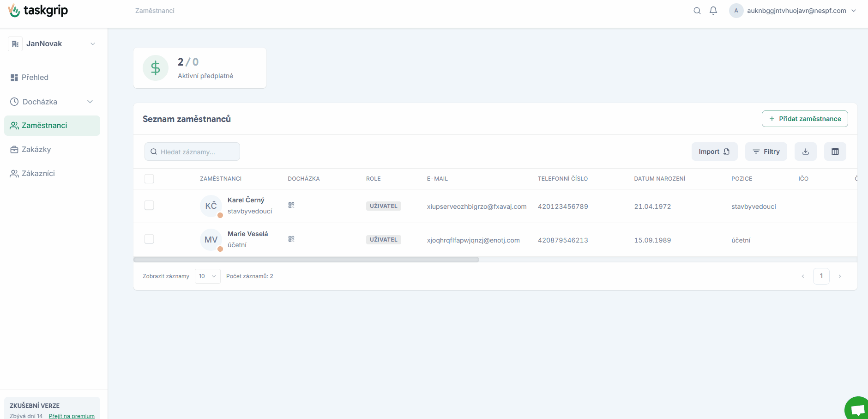Open the notifications bell
This screenshot has width=868, height=419.
(713, 11)
